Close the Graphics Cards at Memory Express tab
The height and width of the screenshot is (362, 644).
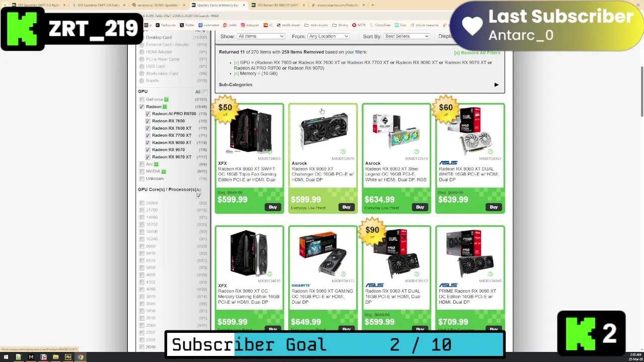click(x=244, y=5)
